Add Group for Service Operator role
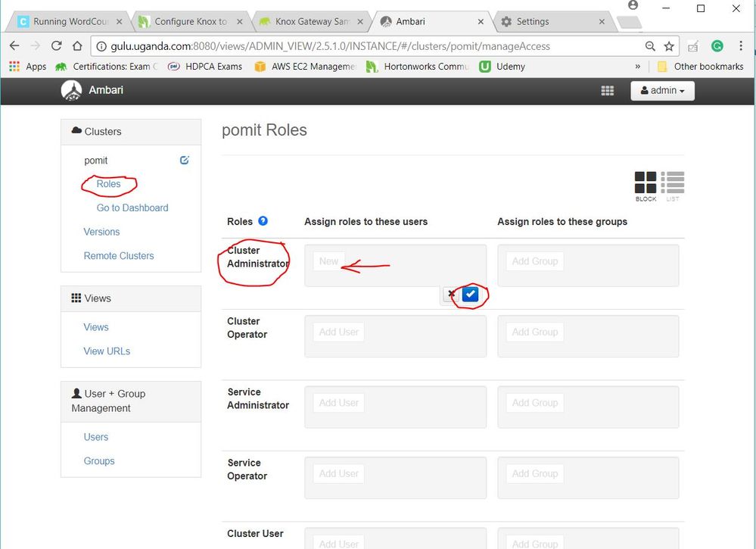756x549 pixels. pyautogui.click(x=535, y=474)
